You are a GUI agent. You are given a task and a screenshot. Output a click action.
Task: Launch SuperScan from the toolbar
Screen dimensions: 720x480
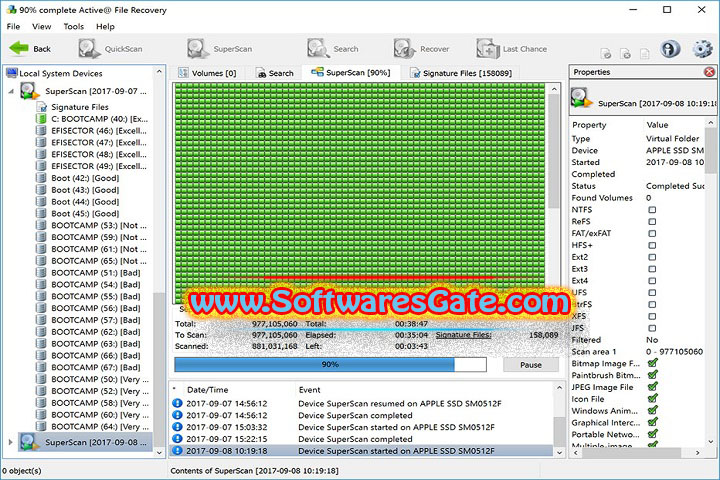point(219,49)
